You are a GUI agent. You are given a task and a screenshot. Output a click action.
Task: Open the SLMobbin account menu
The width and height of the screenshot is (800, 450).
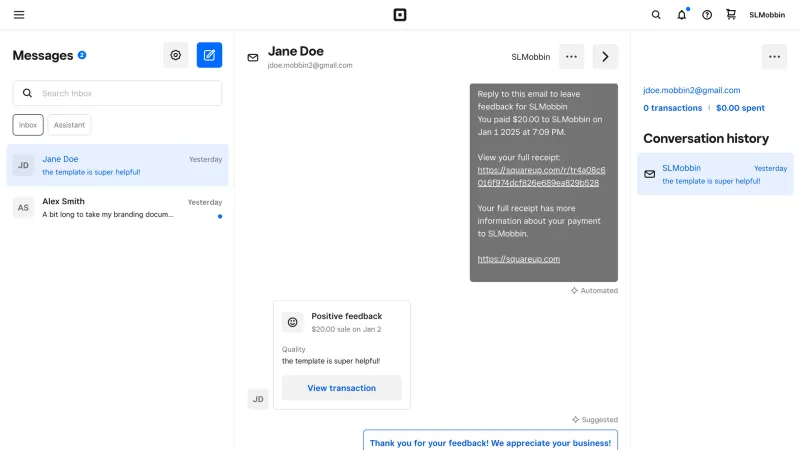[767, 15]
